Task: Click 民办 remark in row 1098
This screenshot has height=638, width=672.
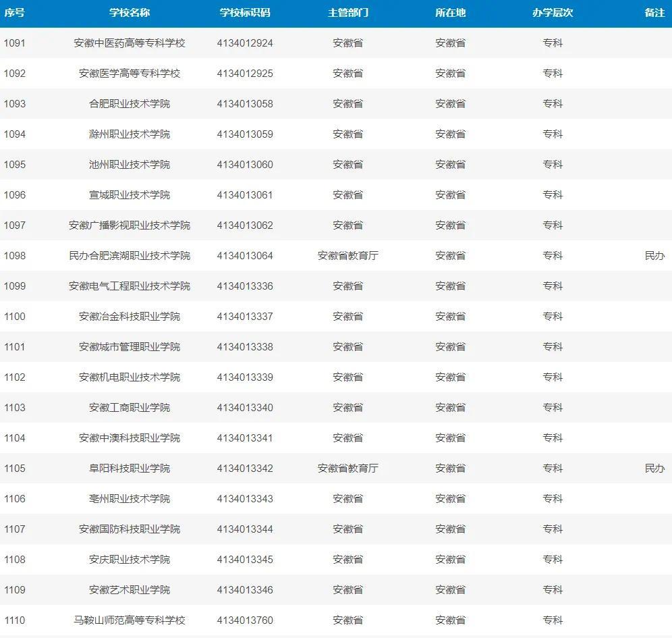Action: tap(654, 256)
